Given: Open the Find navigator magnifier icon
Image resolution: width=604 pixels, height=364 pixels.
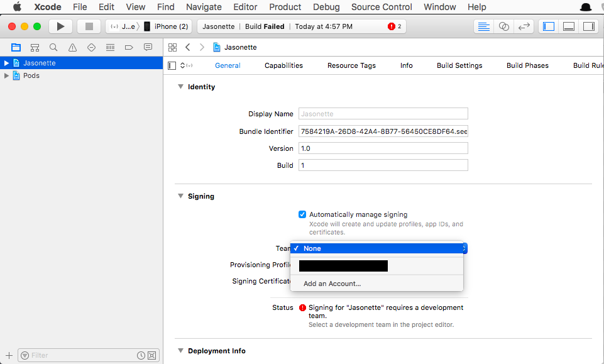Looking at the screenshot, I should (53, 47).
